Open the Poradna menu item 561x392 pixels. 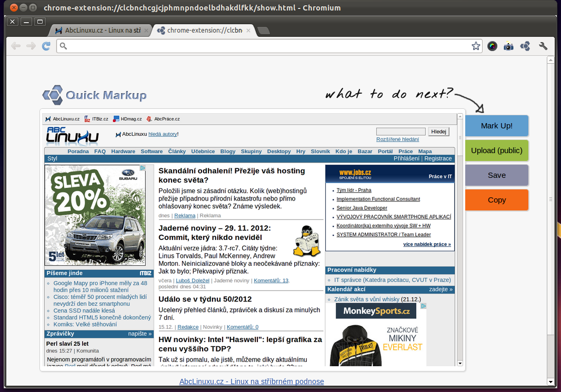[78, 152]
